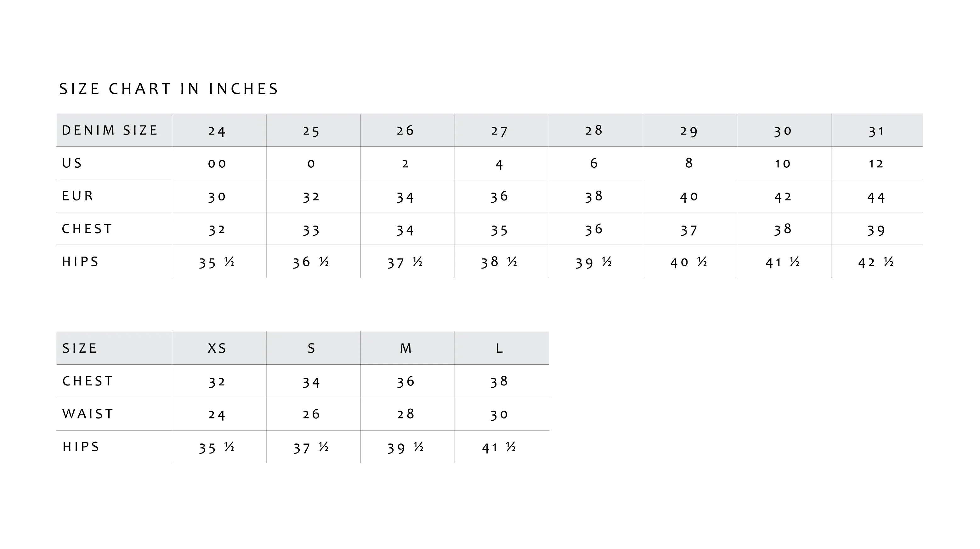Viewport: 980px width, 549px height.
Task: Click hips value 37 ½ under size S
Action: click(313, 447)
